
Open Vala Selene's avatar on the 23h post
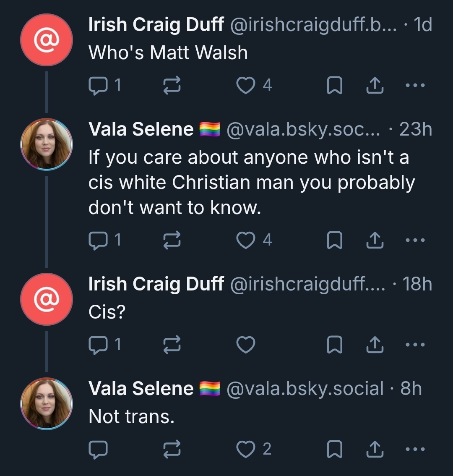point(47,144)
